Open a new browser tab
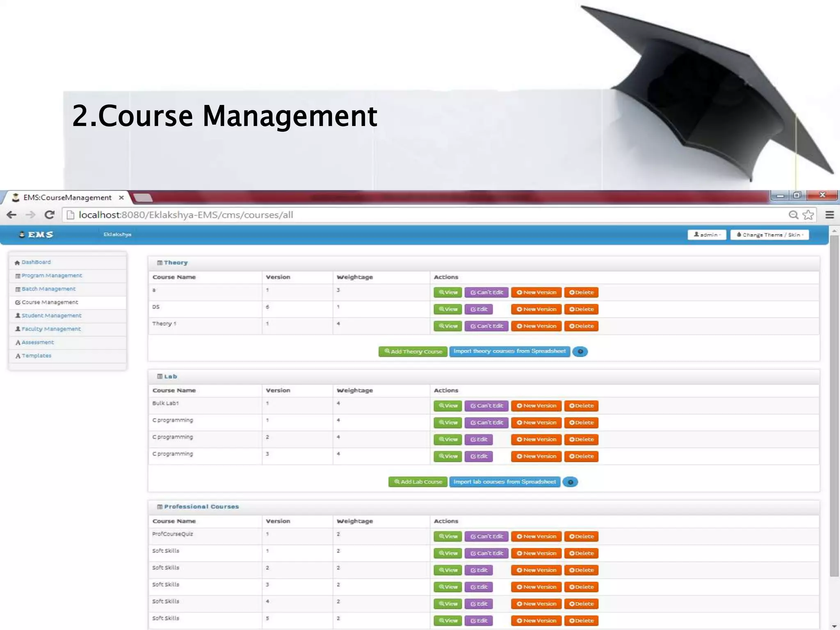 click(x=143, y=198)
